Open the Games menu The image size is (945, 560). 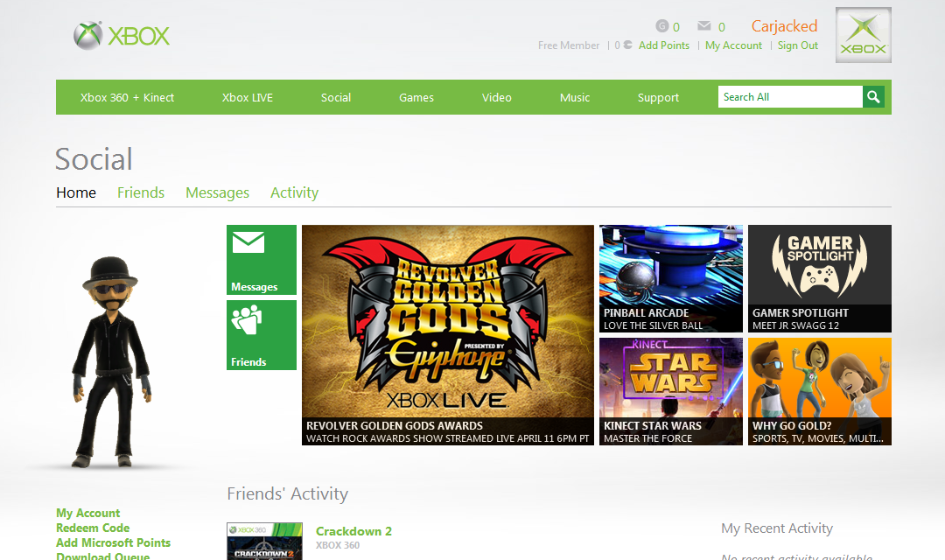416,98
